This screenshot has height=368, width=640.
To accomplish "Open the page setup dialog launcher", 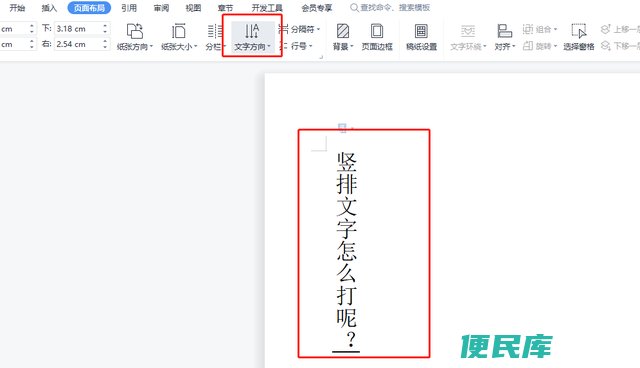I will 321,57.
